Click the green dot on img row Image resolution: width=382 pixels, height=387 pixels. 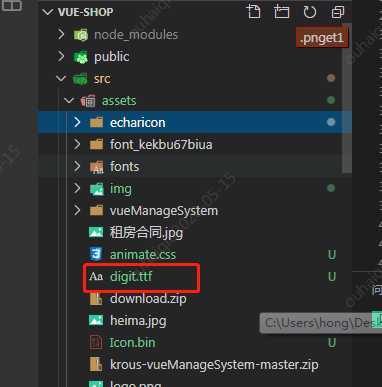(x=331, y=188)
